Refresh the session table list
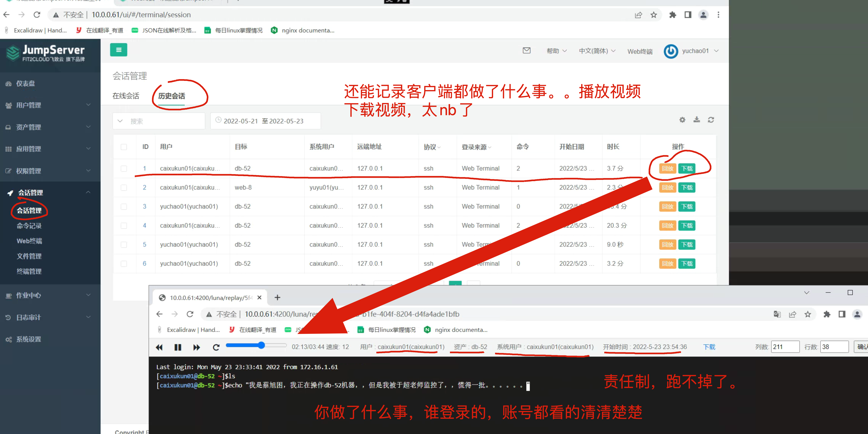 [x=711, y=120]
